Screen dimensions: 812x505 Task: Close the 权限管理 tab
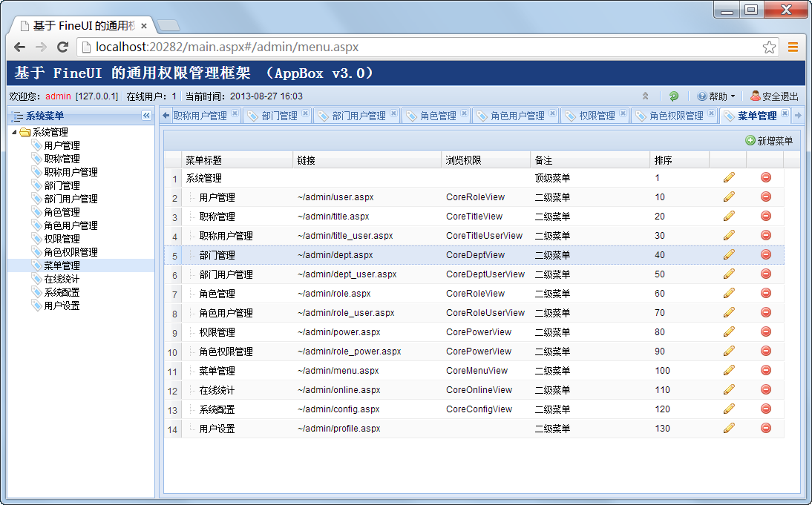tap(623, 113)
